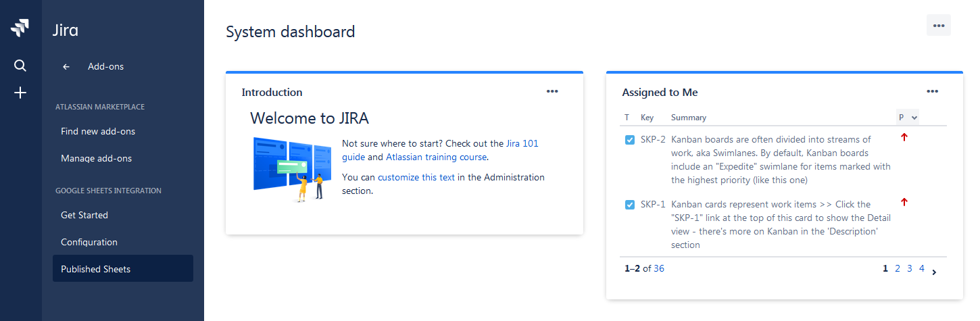The height and width of the screenshot is (321, 980).
Task: Open Find new add-ons
Action: [x=98, y=131]
